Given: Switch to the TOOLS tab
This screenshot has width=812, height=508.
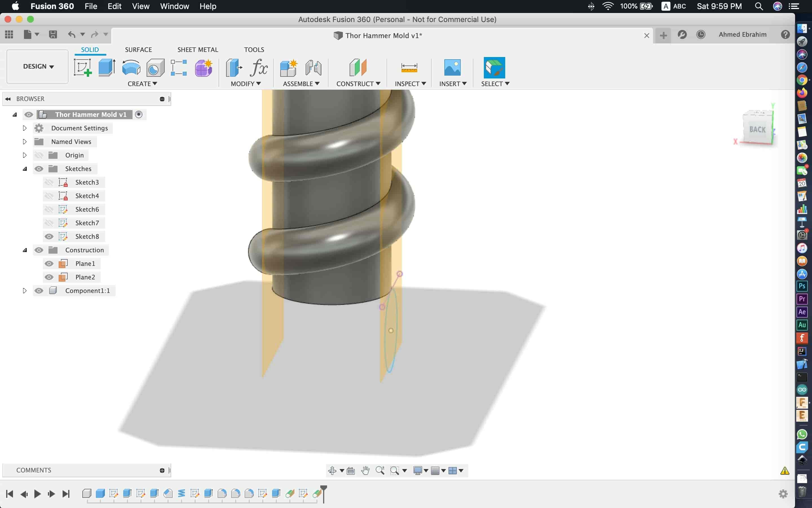Looking at the screenshot, I should (x=254, y=50).
